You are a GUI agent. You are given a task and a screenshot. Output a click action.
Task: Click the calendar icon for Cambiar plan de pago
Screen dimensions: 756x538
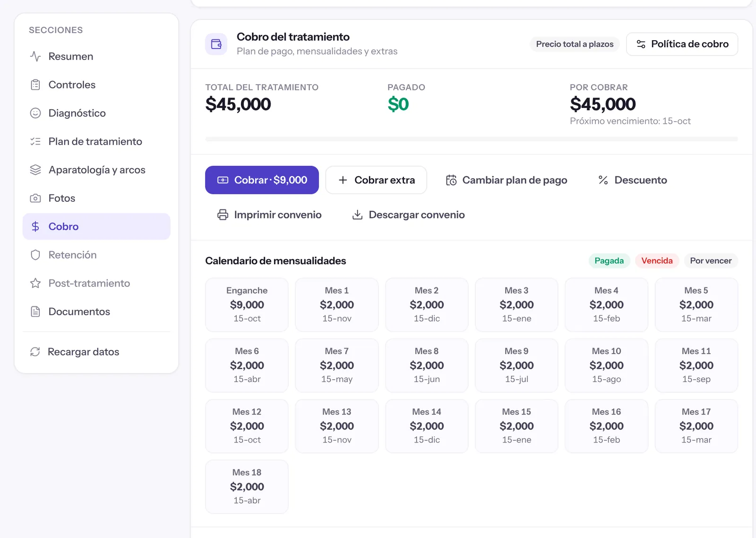click(451, 180)
